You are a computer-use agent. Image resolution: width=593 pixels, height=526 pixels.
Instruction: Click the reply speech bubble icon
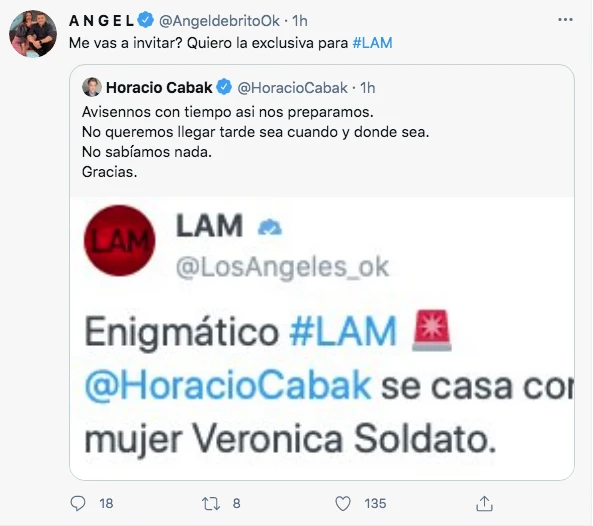coord(78,503)
